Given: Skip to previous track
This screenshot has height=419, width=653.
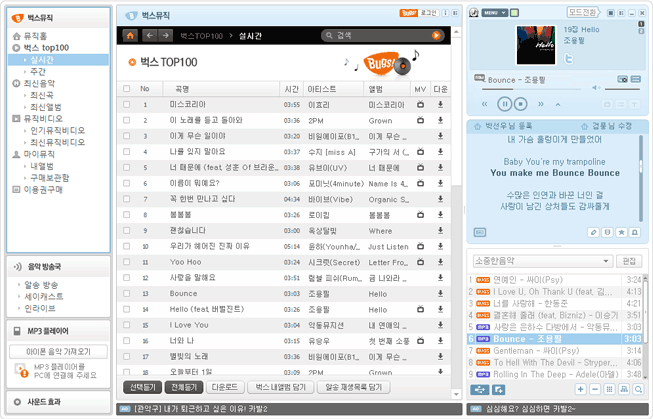Looking at the screenshot, I should 484,104.
